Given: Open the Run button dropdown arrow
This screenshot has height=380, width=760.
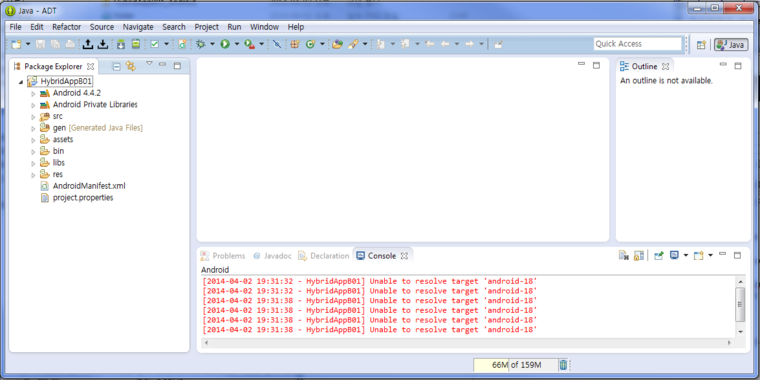Looking at the screenshot, I should pyautogui.click(x=237, y=44).
